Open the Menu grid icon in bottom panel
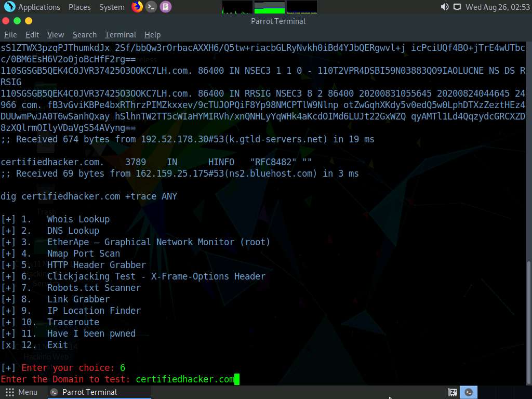 click(10, 392)
